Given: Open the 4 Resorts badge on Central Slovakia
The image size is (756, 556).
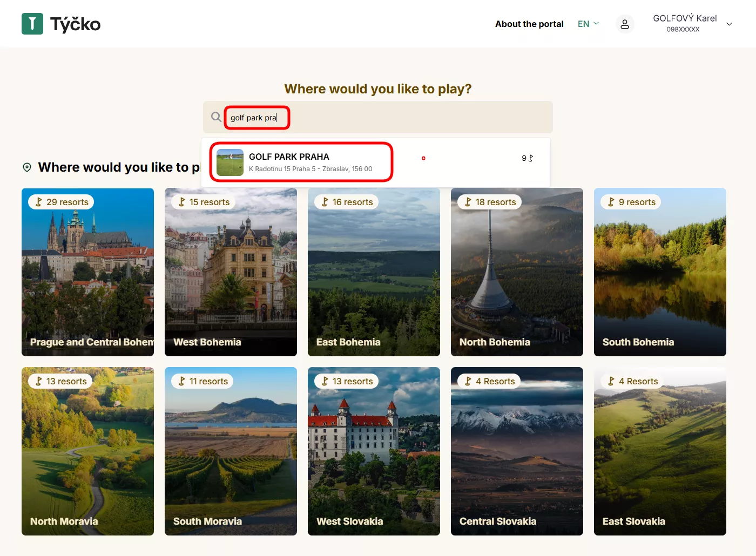Looking at the screenshot, I should coord(489,381).
